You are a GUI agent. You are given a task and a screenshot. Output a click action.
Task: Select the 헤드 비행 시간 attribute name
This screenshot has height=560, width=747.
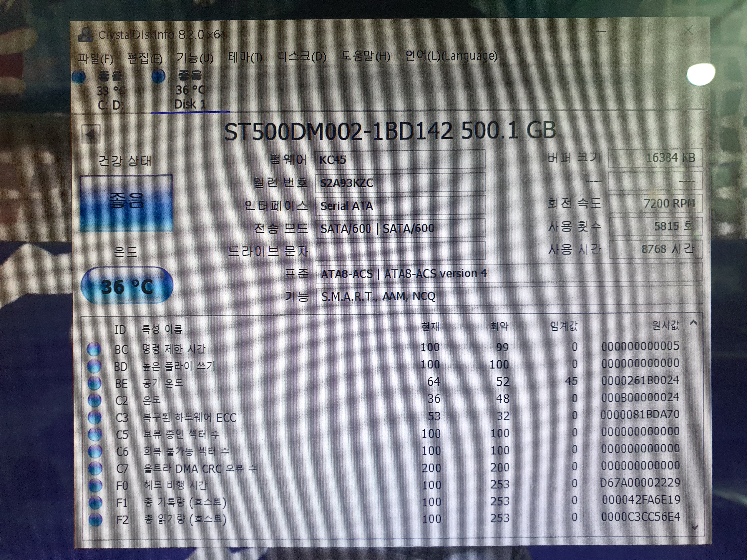[175, 485]
